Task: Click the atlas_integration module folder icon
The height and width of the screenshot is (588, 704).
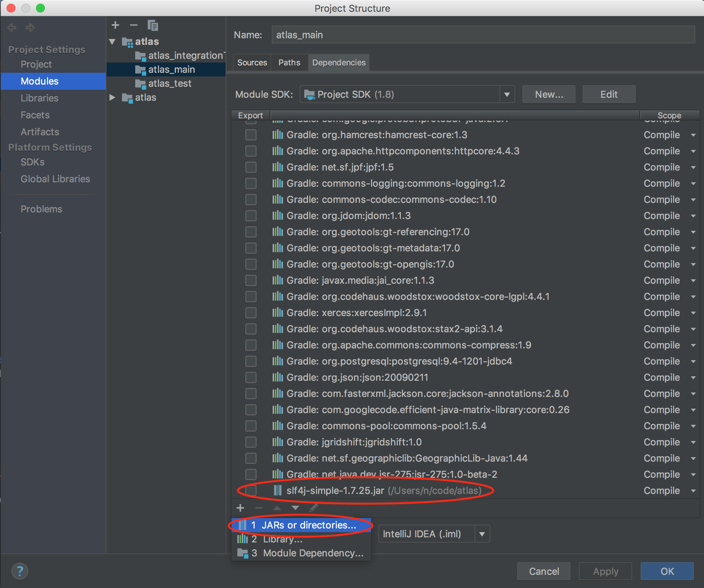Action: tap(140, 56)
